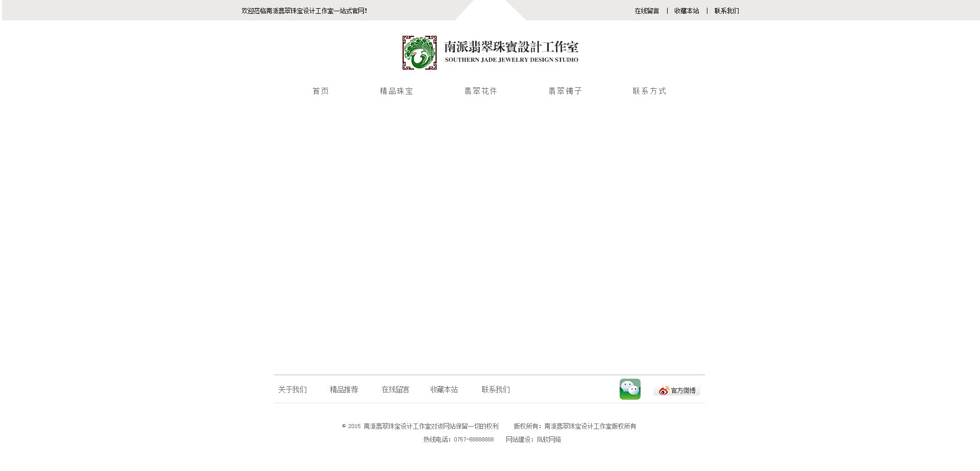Open 联系我们 in the top header bar
The image size is (980, 471).
(726, 11)
